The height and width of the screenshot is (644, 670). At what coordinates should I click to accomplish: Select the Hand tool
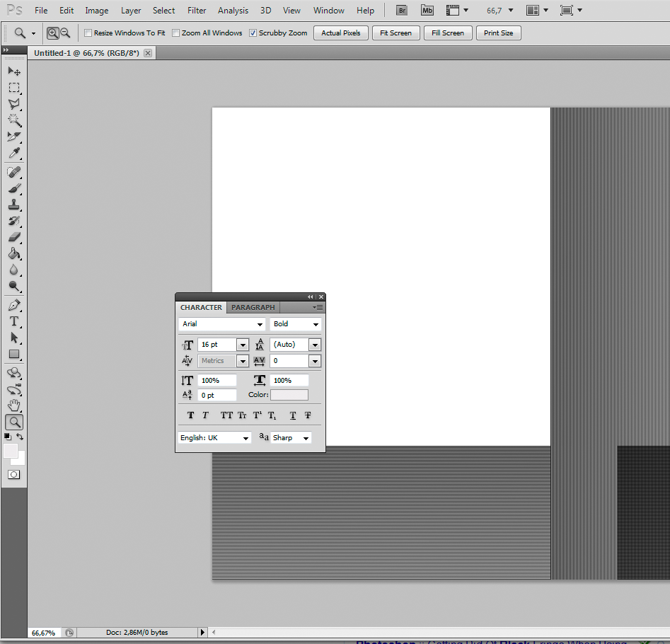coord(14,406)
